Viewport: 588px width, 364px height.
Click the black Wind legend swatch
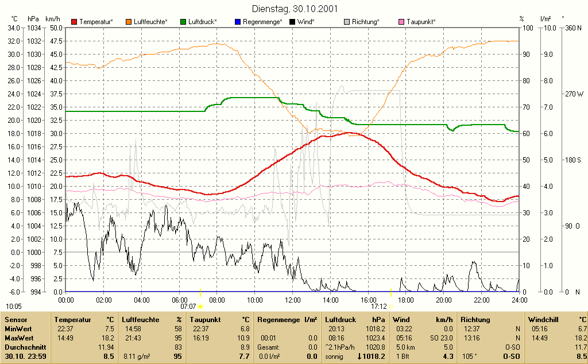click(292, 22)
